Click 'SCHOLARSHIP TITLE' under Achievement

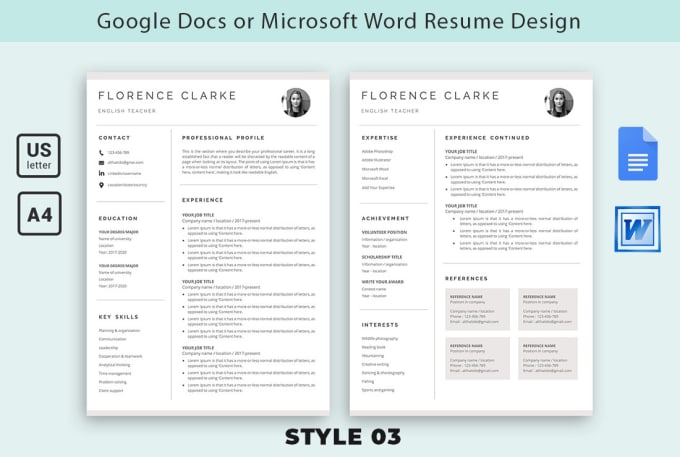point(382,257)
